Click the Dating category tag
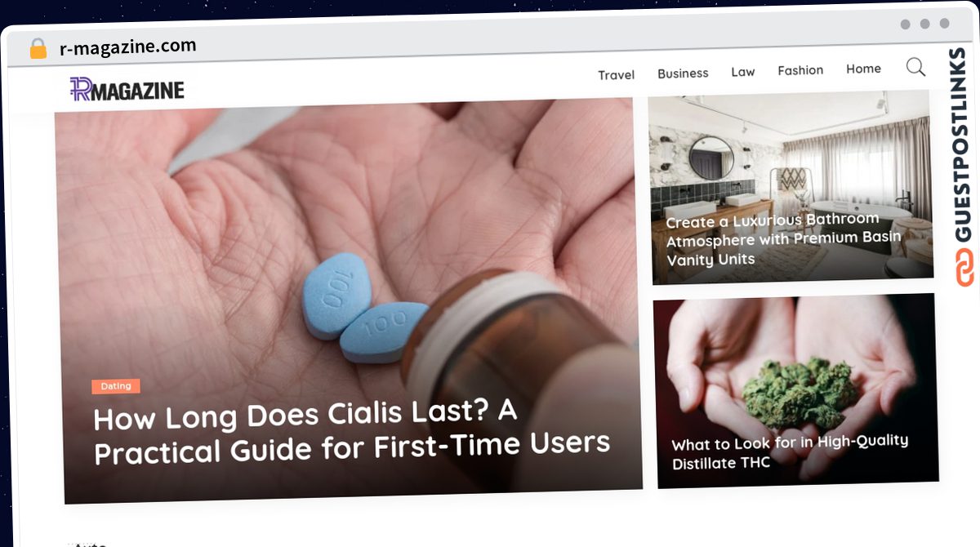 (116, 386)
